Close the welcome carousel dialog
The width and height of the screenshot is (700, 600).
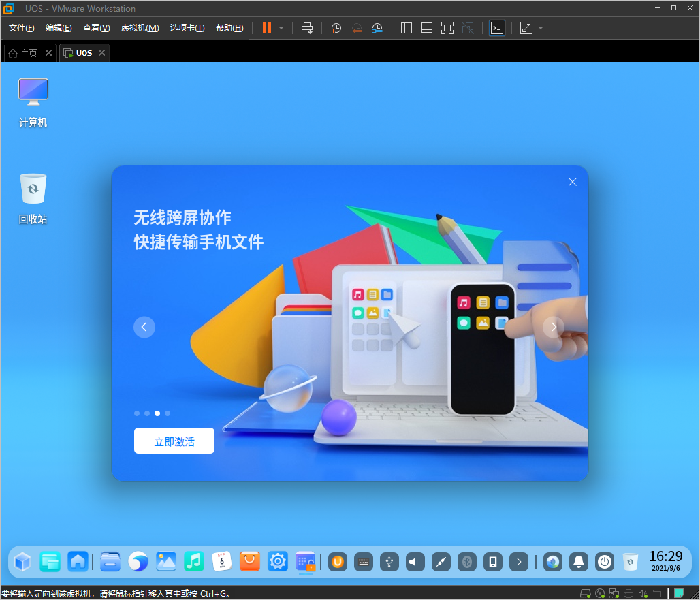click(x=573, y=182)
